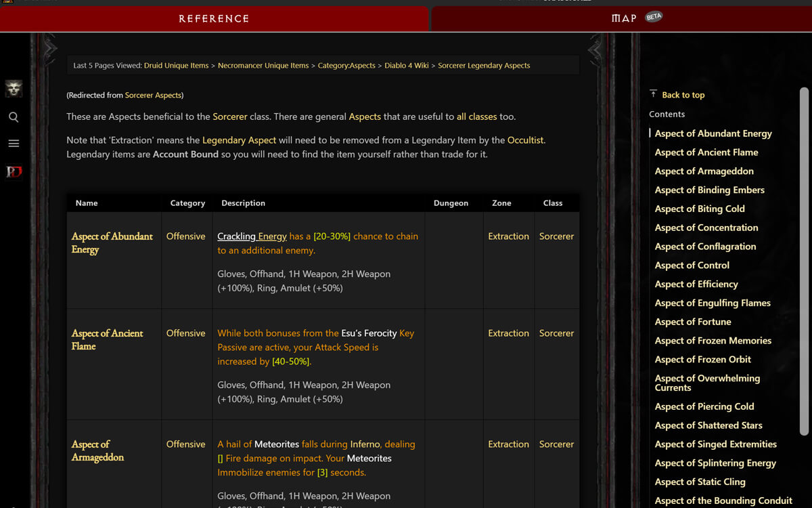Open the all classes link
The height and width of the screenshot is (508, 812).
pos(477,117)
